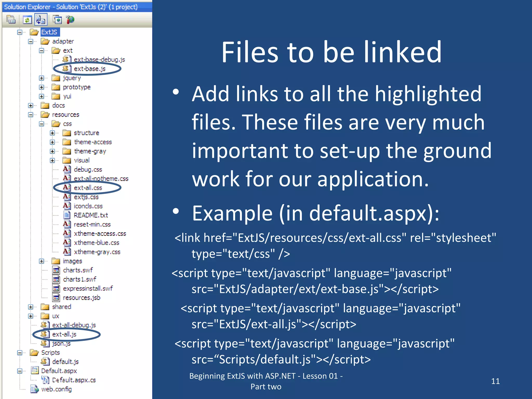The height and width of the screenshot is (399, 532).
Task: Collapse the adapter folder
Action: [31, 41]
